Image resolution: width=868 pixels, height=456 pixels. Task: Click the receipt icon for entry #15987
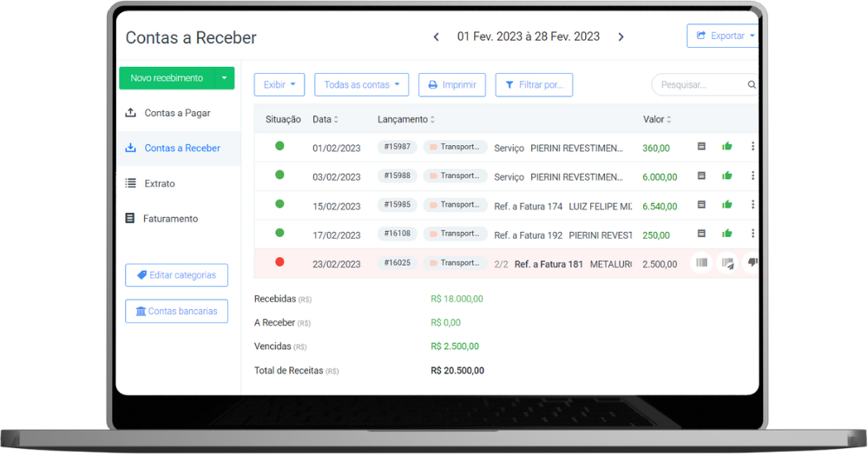[701, 147]
